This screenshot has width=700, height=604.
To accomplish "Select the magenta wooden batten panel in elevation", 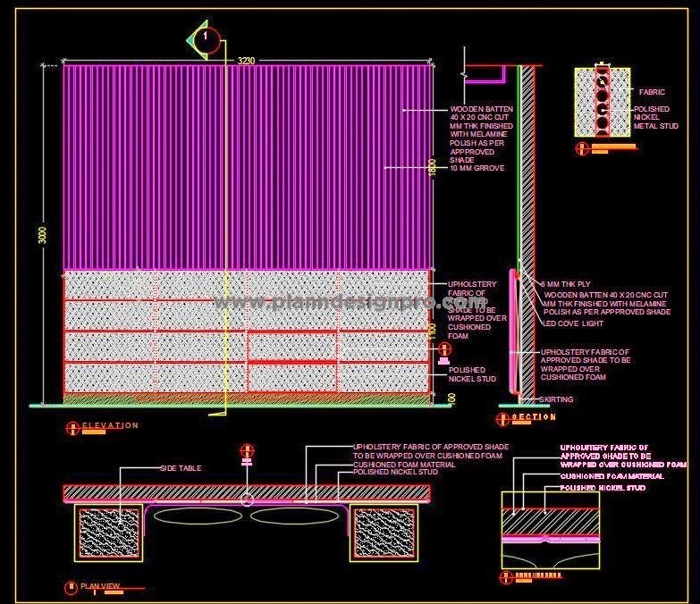I will click(x=247, y=165).
